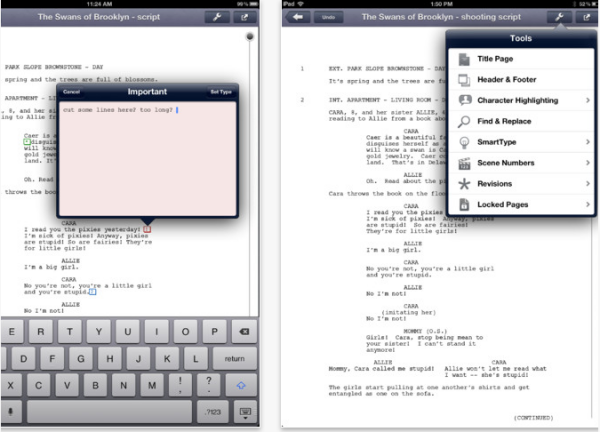Expand Revisions chevron arrow
This screenshot has width=600, height=432.
(x=588, y=184)
